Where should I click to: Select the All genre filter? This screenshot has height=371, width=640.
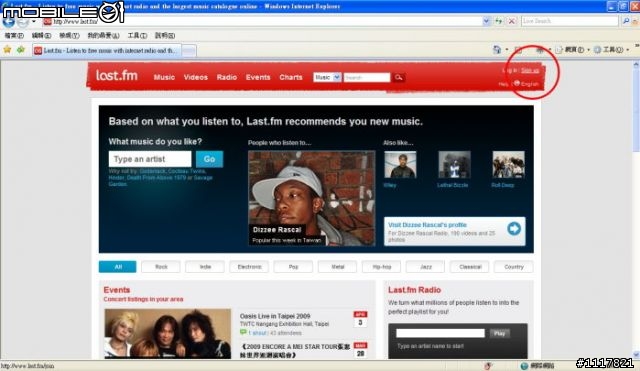118,267
